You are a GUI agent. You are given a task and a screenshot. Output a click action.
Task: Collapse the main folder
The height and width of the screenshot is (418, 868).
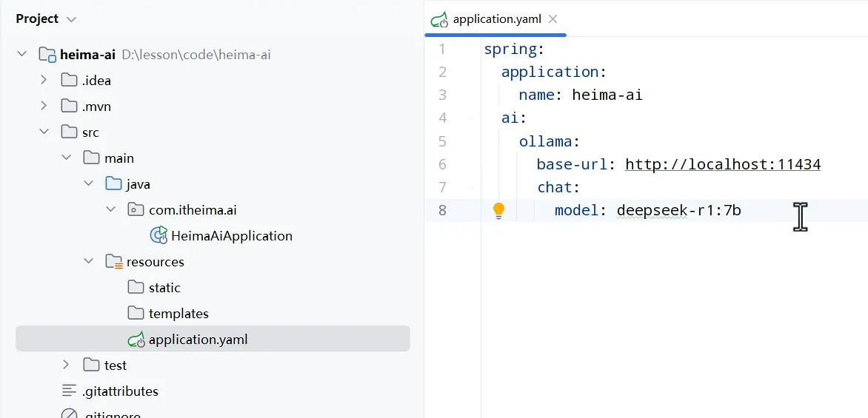[67, 158]
